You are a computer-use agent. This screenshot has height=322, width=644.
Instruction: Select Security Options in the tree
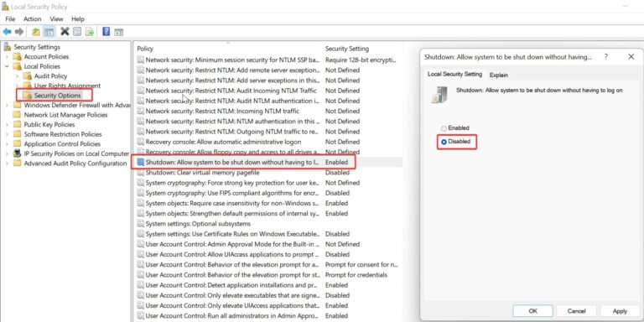(58, 96)
